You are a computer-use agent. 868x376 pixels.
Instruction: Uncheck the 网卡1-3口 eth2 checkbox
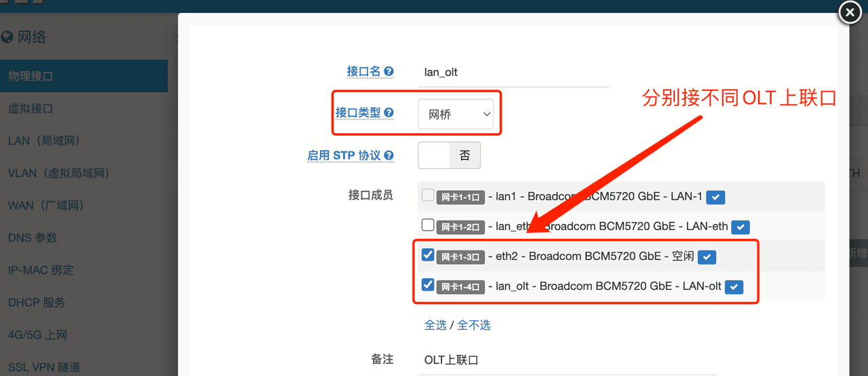point(428,255)
